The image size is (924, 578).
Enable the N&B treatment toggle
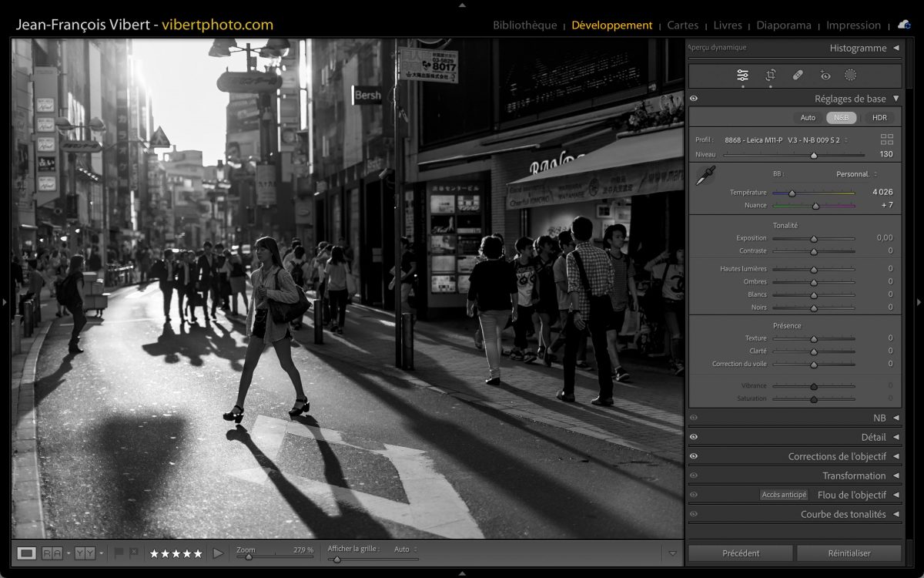(x=842, y=118)
